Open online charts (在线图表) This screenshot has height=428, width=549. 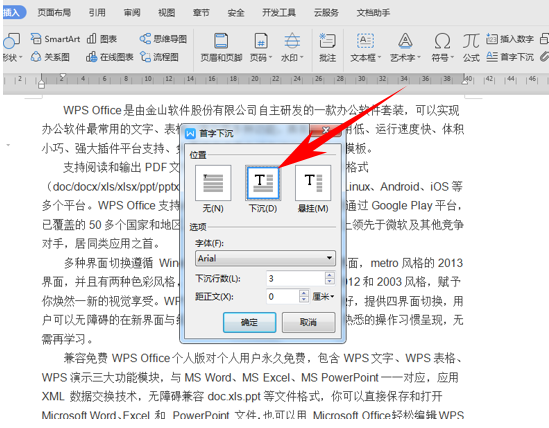pos(110,57)
